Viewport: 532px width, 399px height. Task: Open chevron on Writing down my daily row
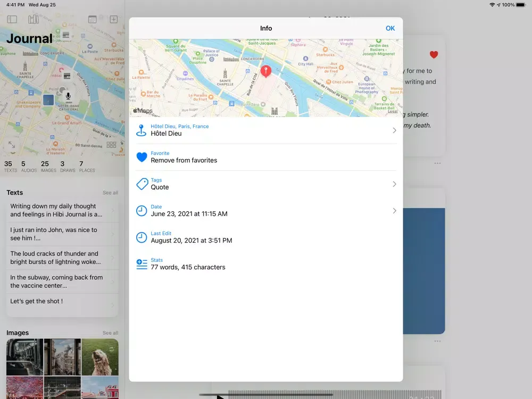[113, 210]
